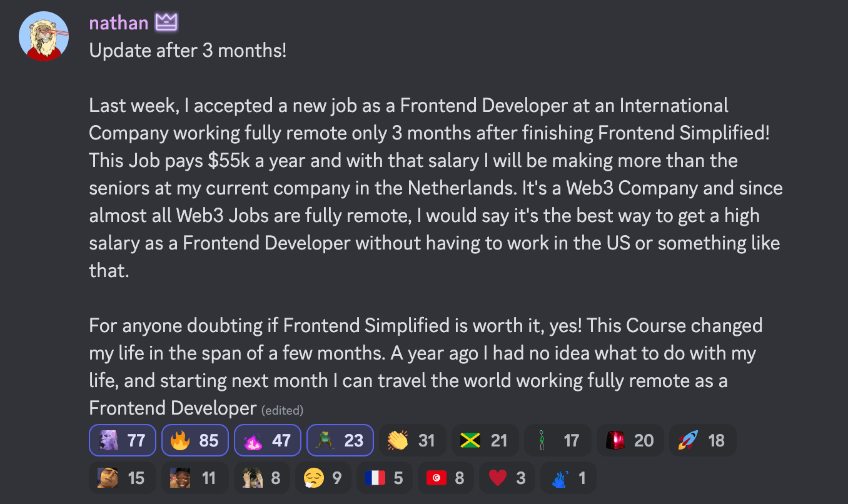The width and height of the screenshot is (848, 504).
Task: Click the clapping hands reaction
Action: [x=413, y=440]
